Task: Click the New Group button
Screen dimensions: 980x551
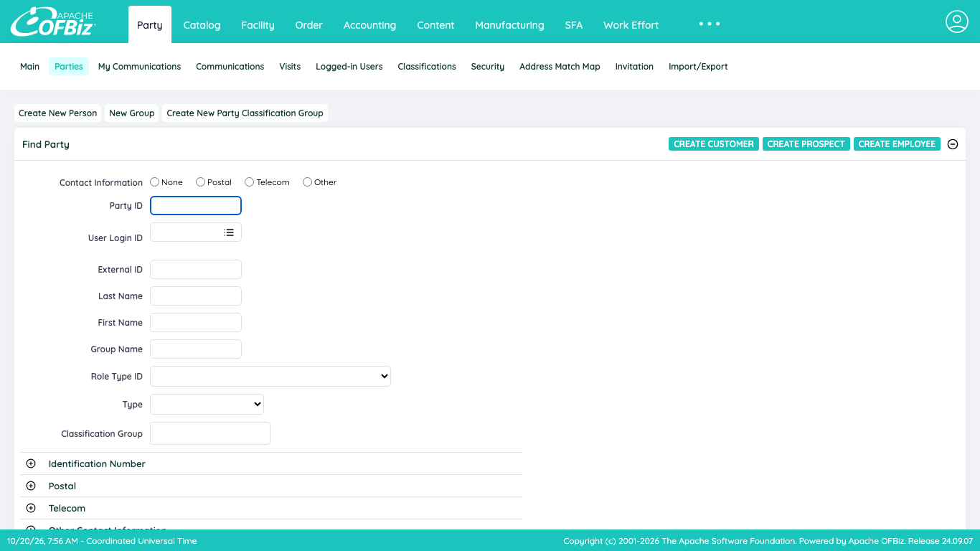Action: pyautogui.click(x=132, y=113)
